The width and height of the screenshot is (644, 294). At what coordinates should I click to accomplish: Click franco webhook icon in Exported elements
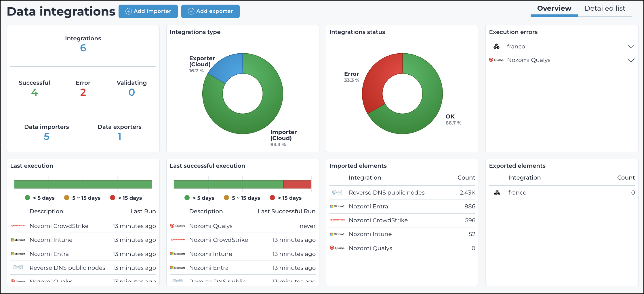(497, 193)
